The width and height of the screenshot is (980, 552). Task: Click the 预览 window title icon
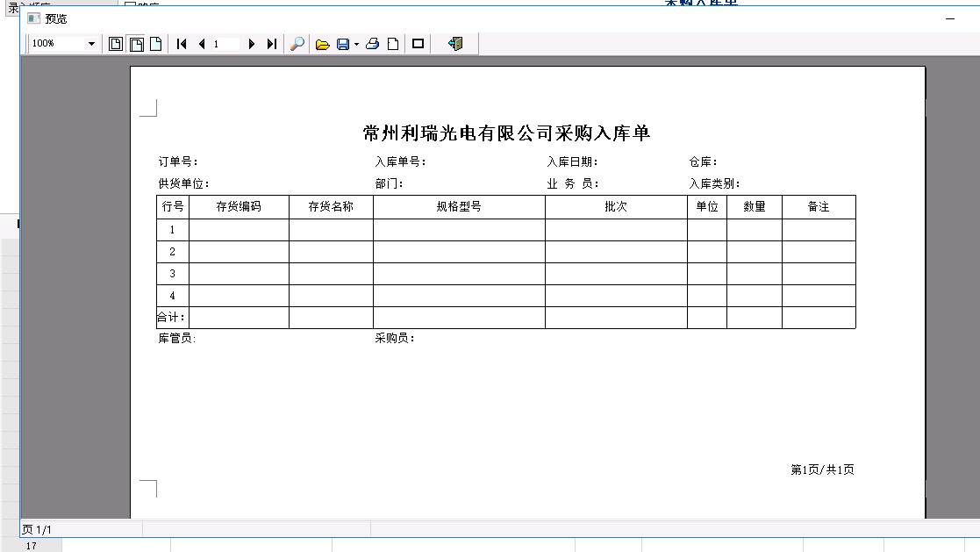[33, 18]
